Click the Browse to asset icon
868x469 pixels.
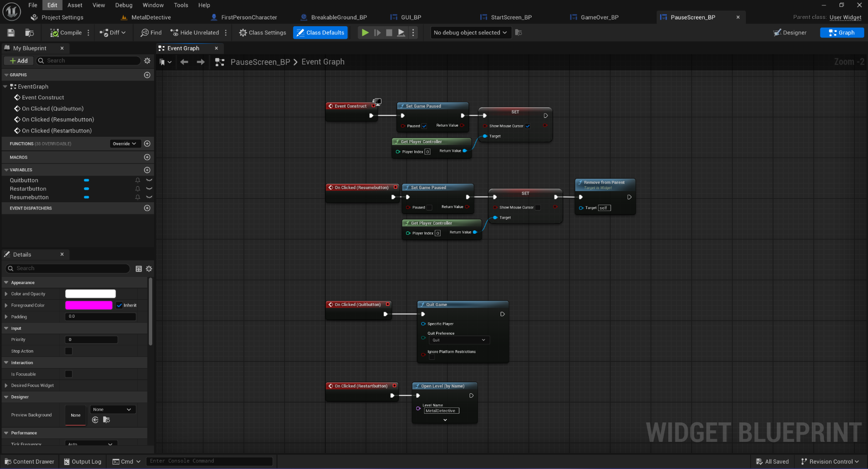tap(30, 32)
